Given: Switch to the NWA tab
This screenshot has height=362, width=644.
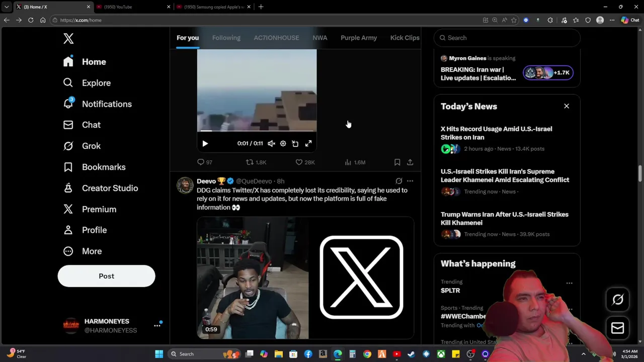Looking at the screenshot, I should [319, 38].
